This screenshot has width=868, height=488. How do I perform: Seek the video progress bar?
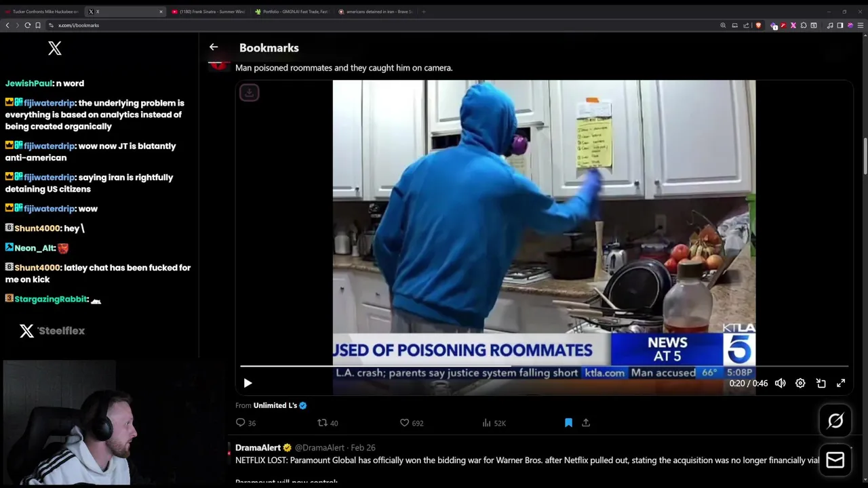pyautogui.click(x=544, y=366)
